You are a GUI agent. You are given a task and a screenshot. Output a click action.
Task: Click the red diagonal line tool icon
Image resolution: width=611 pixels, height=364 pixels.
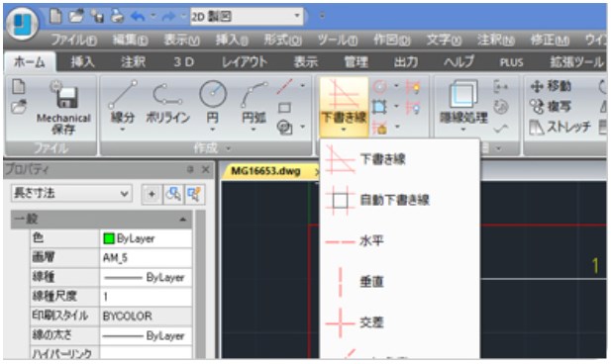(285, 86)
